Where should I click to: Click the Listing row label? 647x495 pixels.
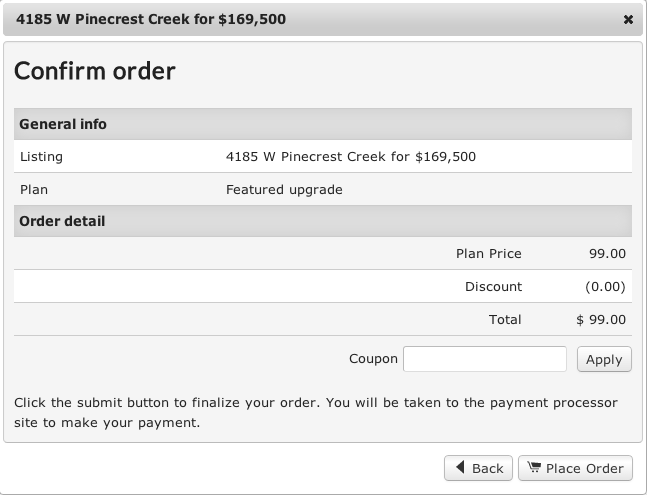(41, 157)
